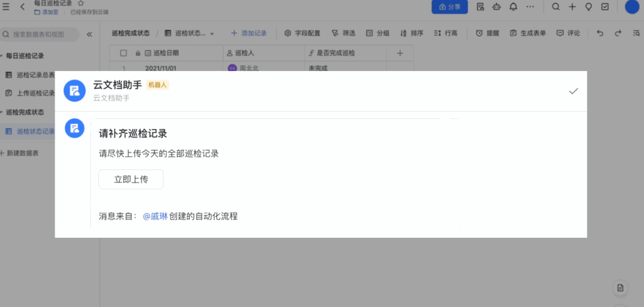Select 巡检状态记录 in sidebar

pos(28,132)
